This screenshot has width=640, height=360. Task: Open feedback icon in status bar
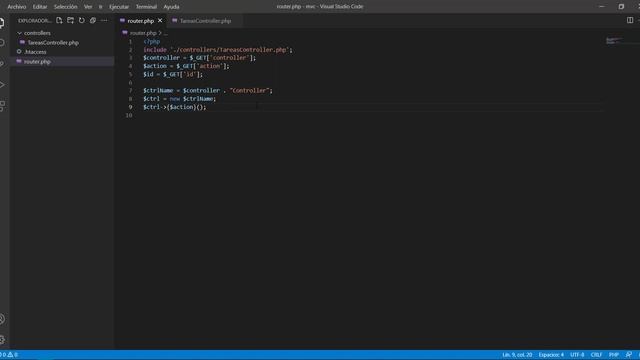click(x=629, y=355)
